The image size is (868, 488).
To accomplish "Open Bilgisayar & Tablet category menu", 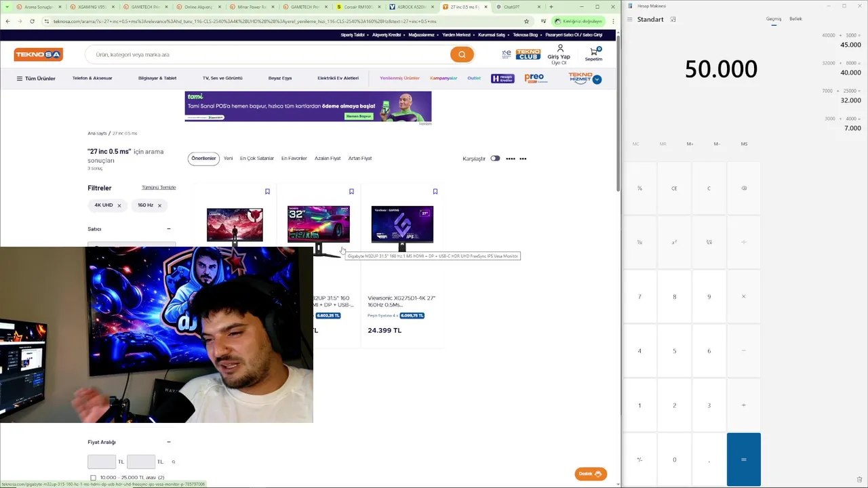I will (x=157, y=78).
